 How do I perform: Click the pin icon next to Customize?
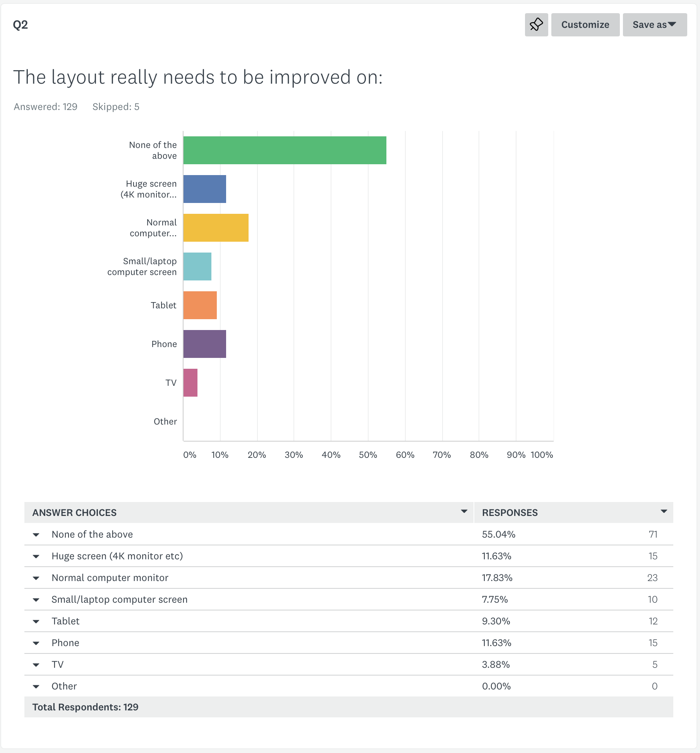pyautogui.click(x=536, y=25)
